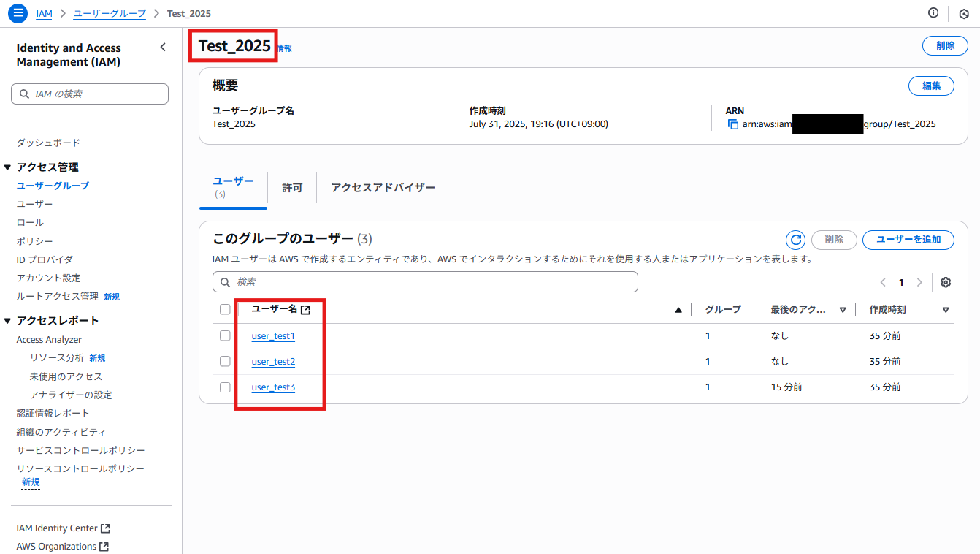Focus the user 検索 filter field

click(x=425, y=282)
